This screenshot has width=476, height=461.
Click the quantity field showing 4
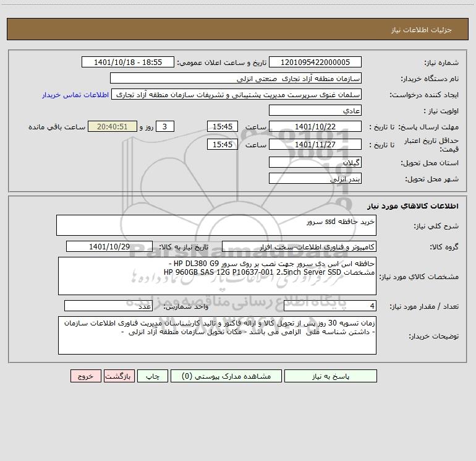[x=330, y=306]
